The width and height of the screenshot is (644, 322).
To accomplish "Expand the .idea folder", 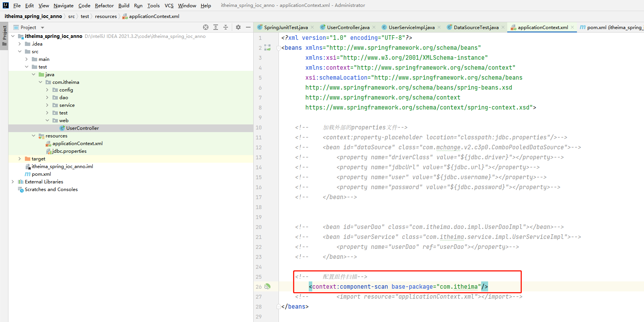I will pos(20,44).
